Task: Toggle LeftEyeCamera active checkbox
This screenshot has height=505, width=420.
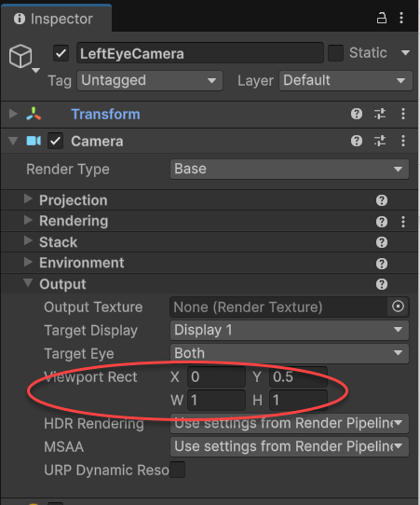Action: tap(61, 53)
